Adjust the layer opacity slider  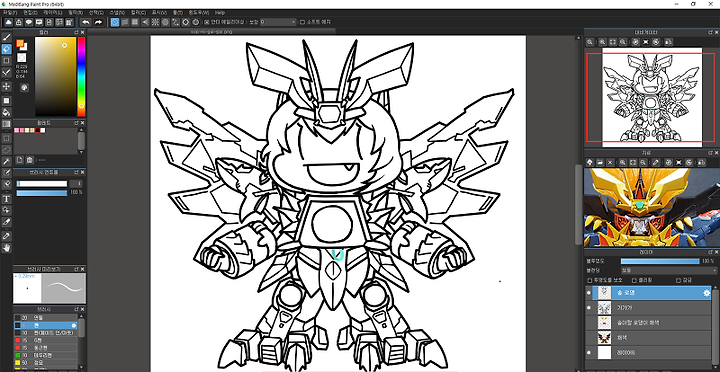pyautogui.click(x=660, y=261)
